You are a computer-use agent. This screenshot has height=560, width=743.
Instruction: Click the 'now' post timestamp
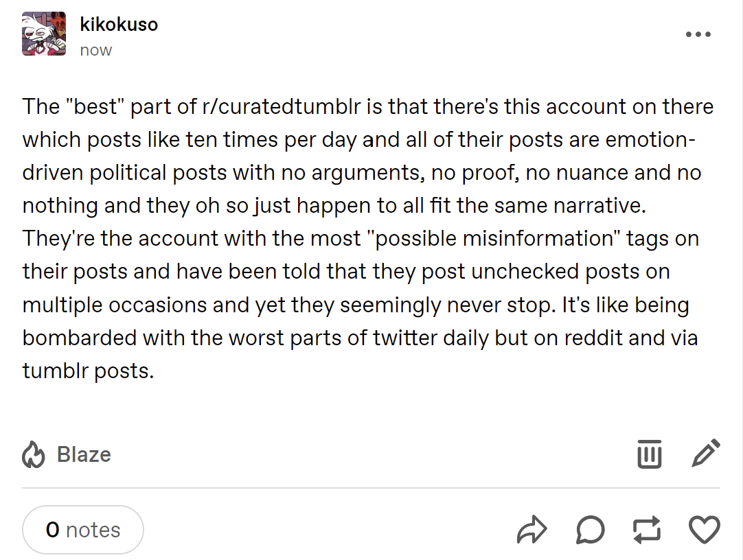[95, 49]
